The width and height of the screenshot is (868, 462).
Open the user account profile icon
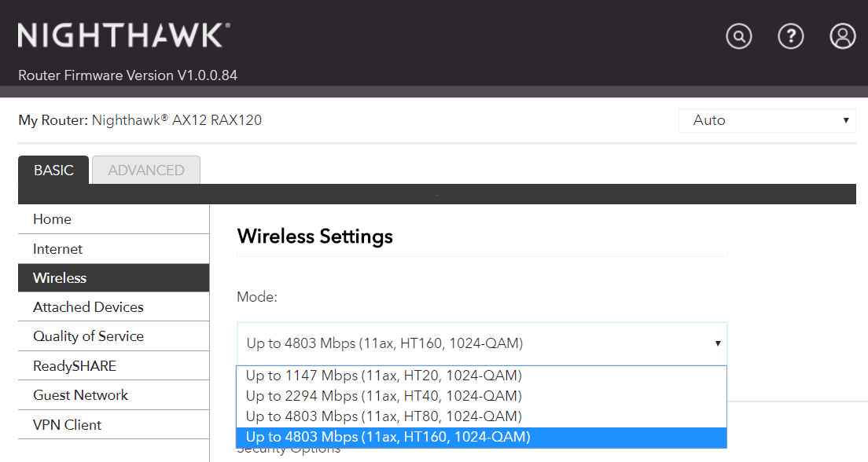(x=843, y=36)
